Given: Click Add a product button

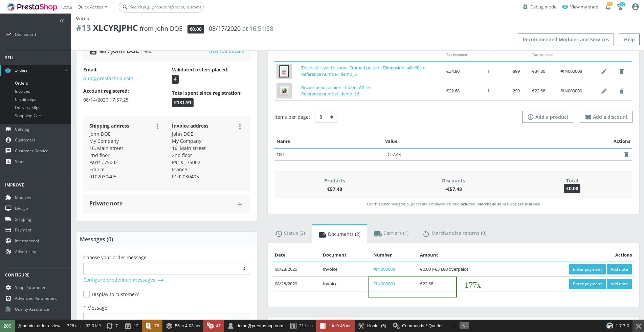Looking at the screenshot, I should coord(548,117).
